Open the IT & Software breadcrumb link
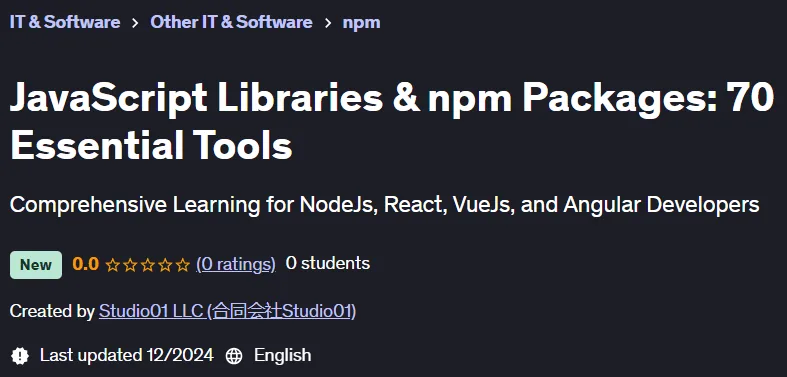 (65, 22)
